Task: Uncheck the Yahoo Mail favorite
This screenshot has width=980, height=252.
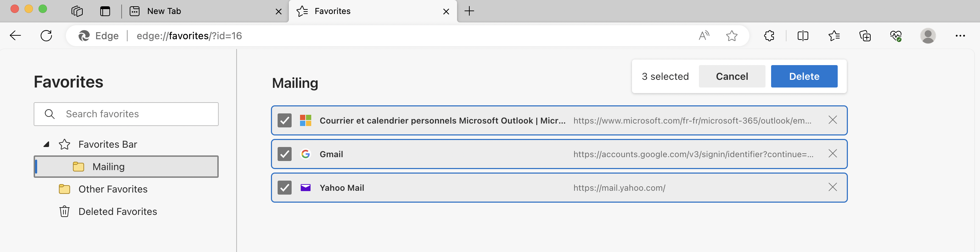Action: 285,187
